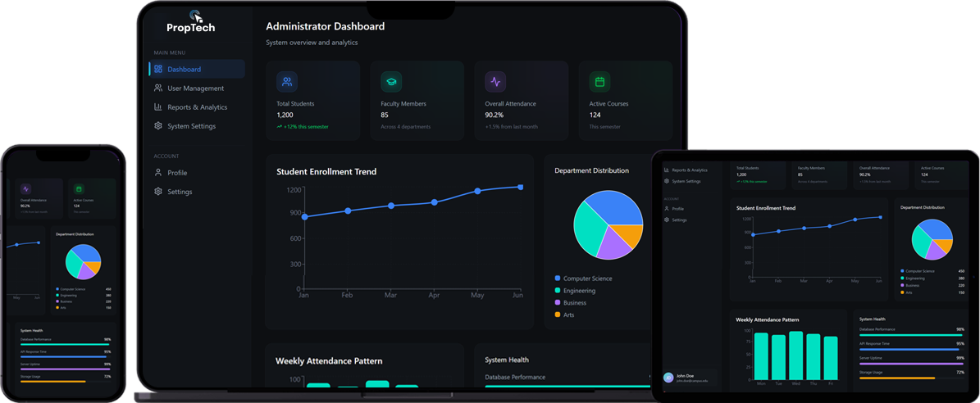Screen dimensions: 980x403
Task: Click the Faculty Members graduation cap icon on laptop
Action: click(391, 82)
